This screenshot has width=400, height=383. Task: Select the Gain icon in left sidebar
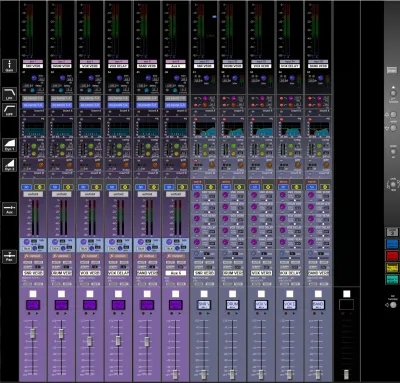(10, 66)
